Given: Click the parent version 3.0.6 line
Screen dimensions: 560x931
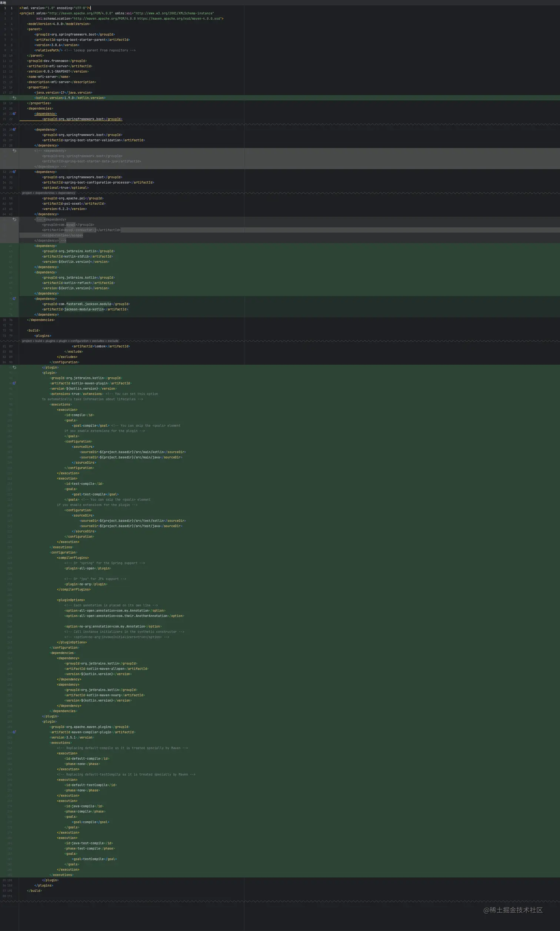Looking at the screenshot, I should [57, 45].
